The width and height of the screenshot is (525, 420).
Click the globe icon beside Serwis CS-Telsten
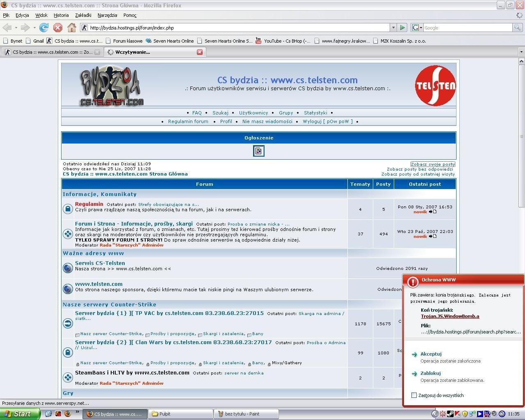click(68, 268)
